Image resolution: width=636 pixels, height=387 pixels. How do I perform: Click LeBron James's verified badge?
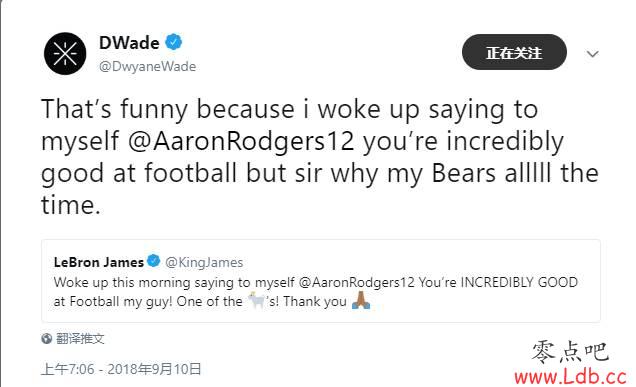[x=154, y=260]
